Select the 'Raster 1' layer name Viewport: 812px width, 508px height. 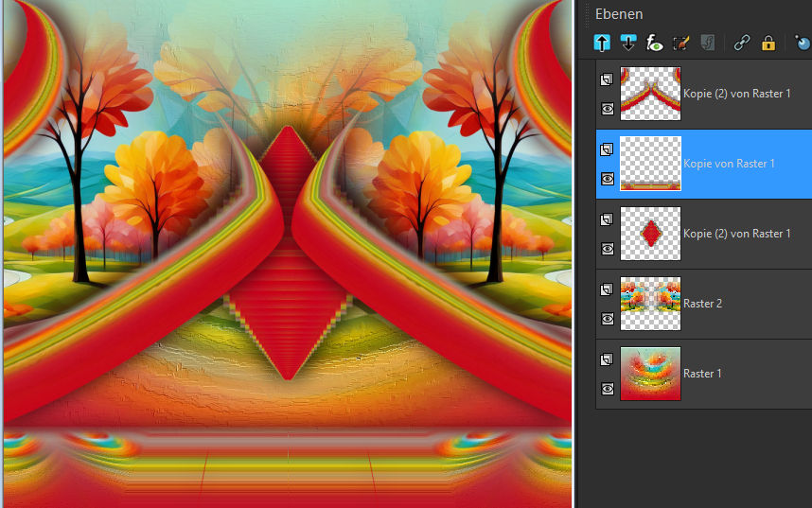(702, 374)
